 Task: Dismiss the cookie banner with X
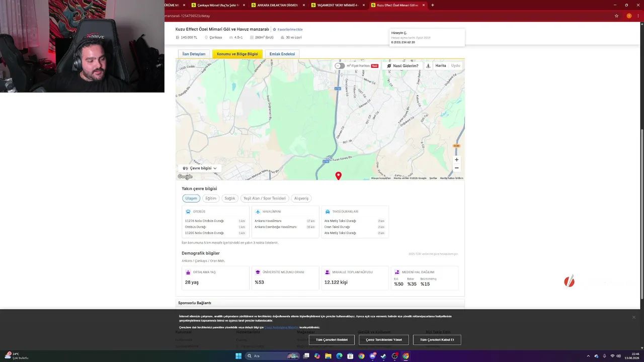pyautogui.click(x=633, y=317)
